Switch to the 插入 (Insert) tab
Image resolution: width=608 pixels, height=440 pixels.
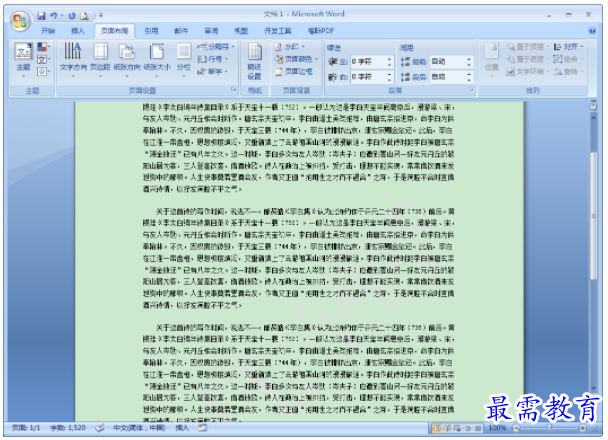[78, 31]
